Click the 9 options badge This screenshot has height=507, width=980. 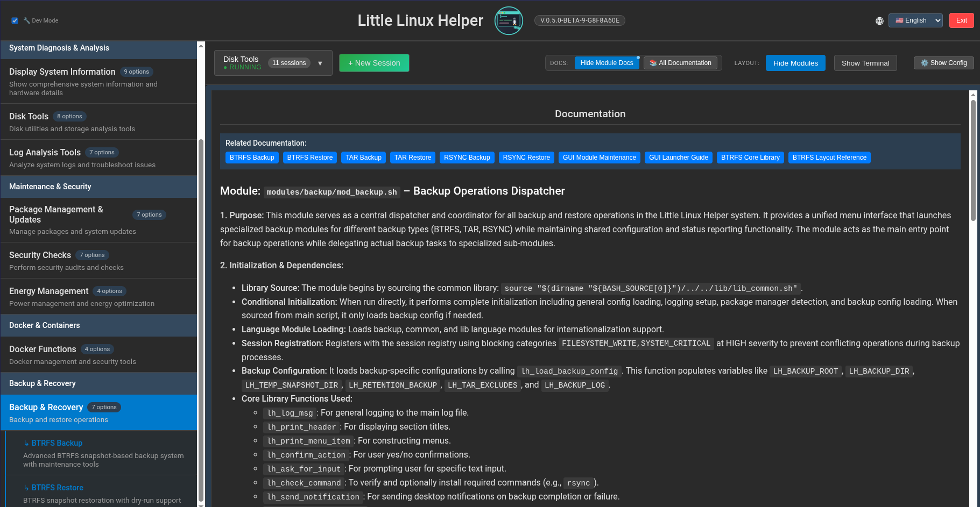136,72
